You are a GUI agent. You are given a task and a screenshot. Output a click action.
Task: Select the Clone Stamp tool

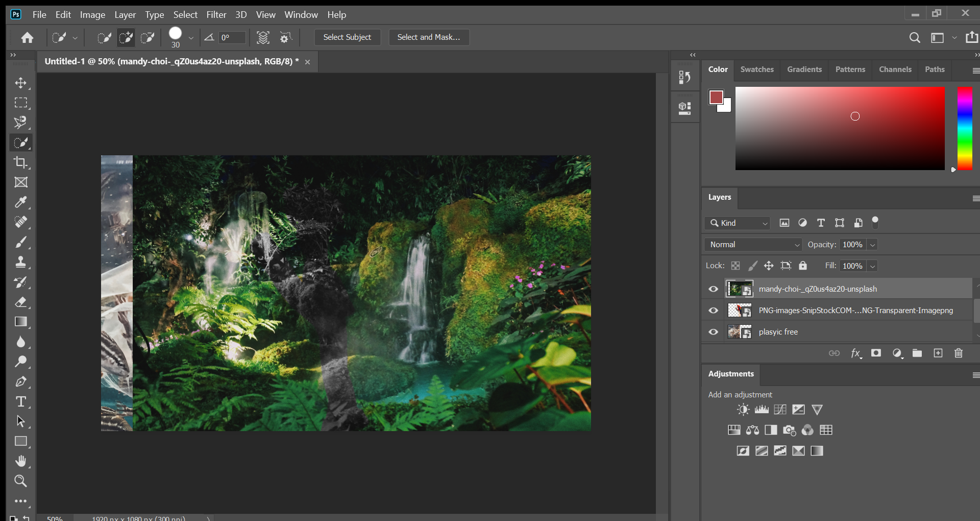[20, 262]
